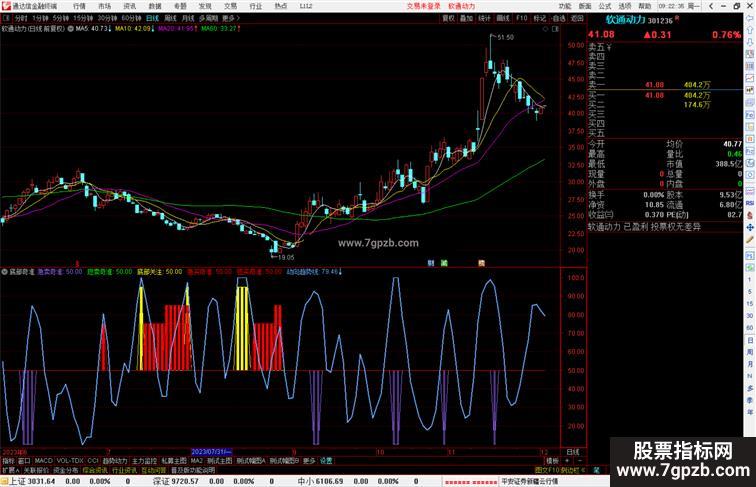Select the 月线 (monthly) period tab
Screen dimensions: 756x487
click(x=188, y=18)
